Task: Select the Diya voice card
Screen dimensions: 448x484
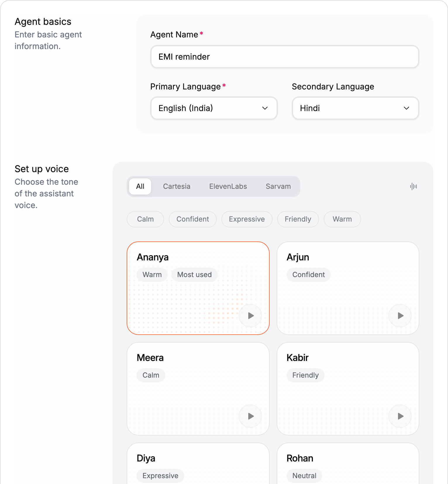Action: click(198, 464)
